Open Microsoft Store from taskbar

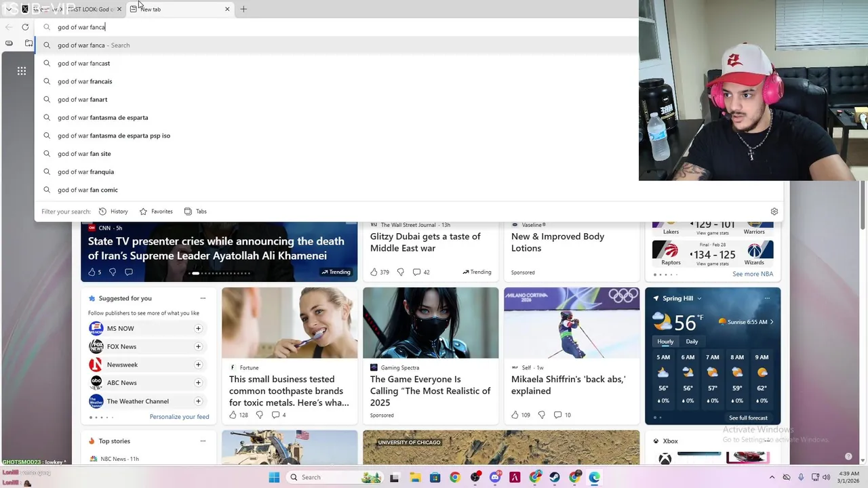[435, 477]
